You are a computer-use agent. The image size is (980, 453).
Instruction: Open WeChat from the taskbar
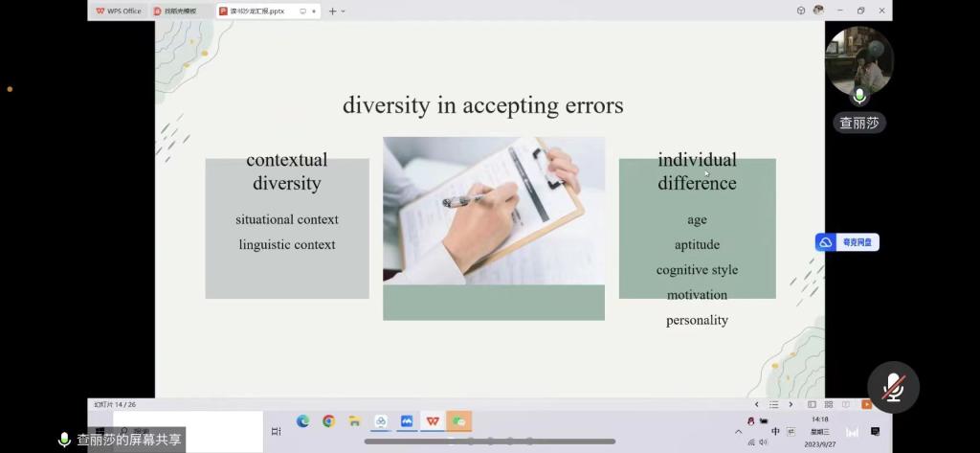pos(458,421)
